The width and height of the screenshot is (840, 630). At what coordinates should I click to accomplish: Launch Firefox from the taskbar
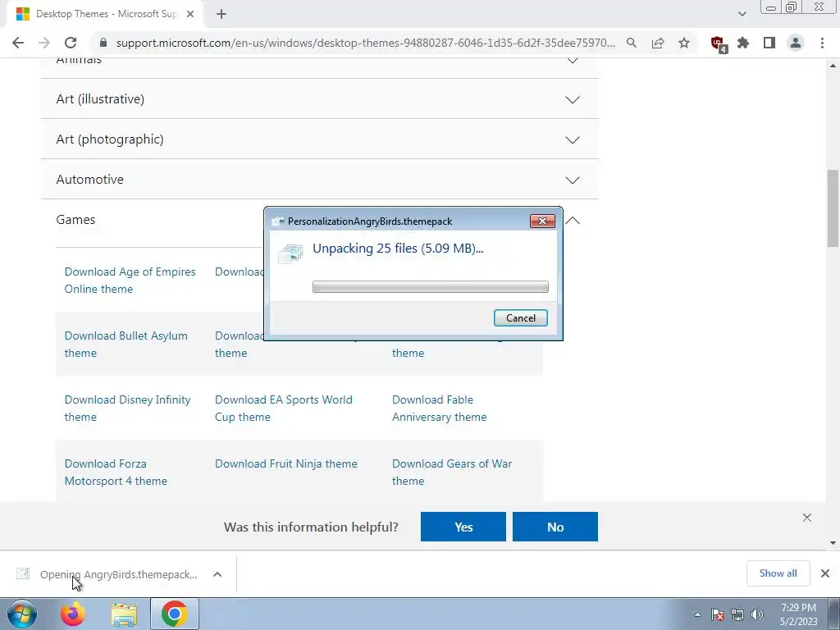coord(72,614)
